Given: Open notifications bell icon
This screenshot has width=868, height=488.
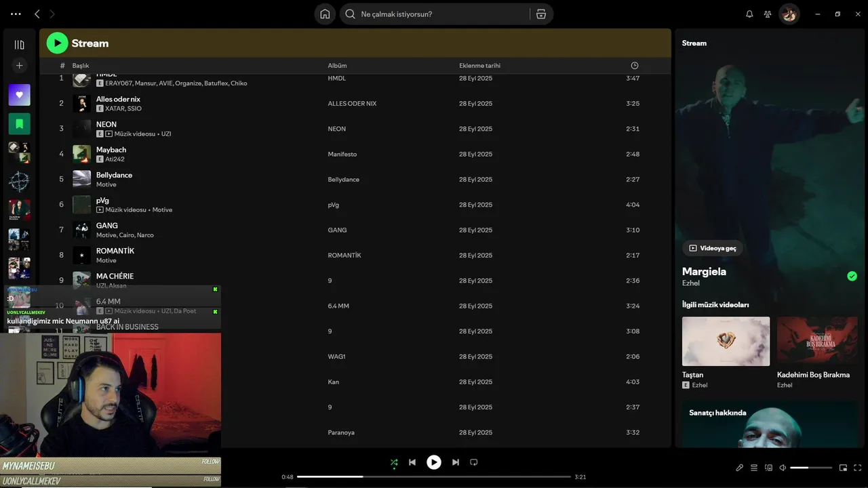Looking at the screenshot, I should pos(749,14).
